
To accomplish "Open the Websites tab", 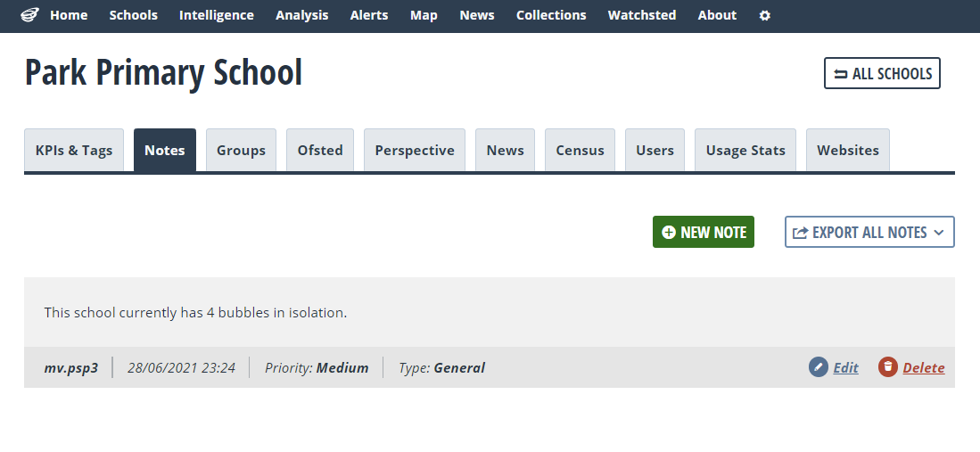I will click(847, 150).
